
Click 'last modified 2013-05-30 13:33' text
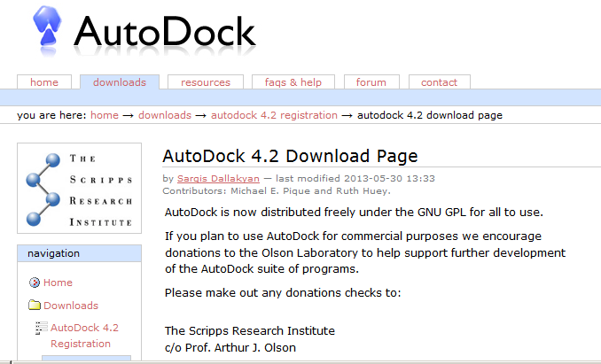[x=355, y=178]
